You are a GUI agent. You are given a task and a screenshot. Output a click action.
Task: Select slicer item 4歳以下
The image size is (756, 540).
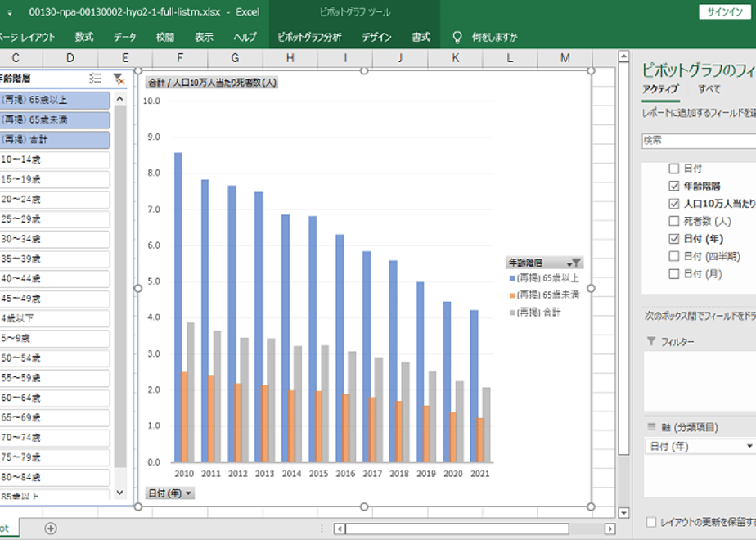click(54, 319)
